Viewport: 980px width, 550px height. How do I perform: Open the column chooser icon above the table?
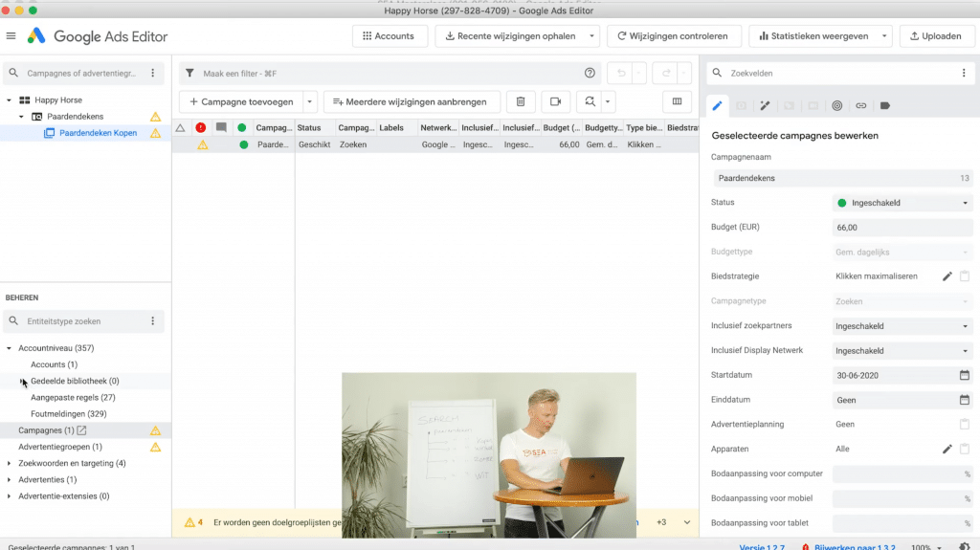pyautogui.click(x=677, y=101)
